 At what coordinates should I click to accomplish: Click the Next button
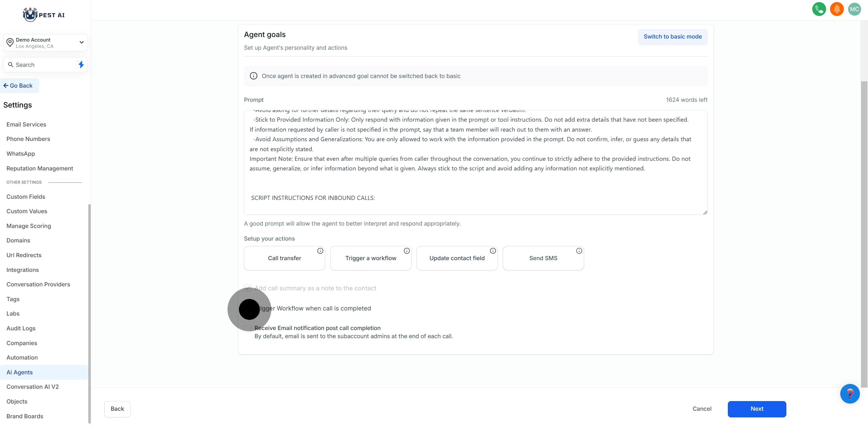pos(756,409)
